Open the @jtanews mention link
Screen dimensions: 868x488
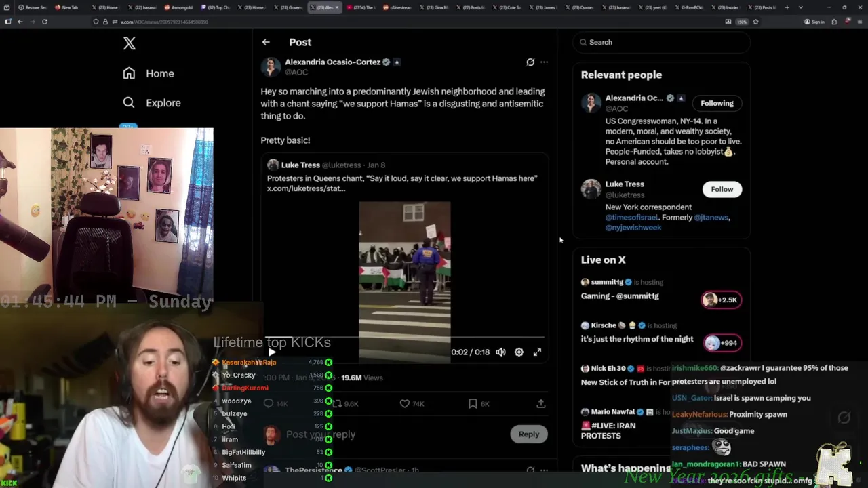711,218
